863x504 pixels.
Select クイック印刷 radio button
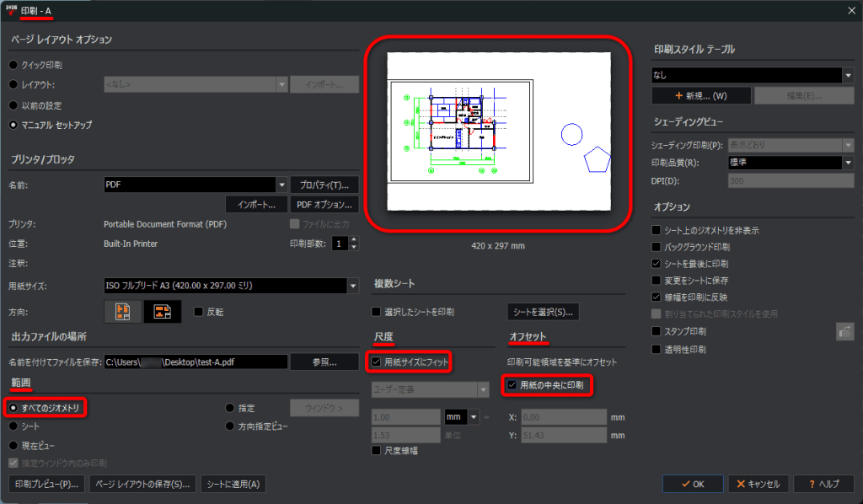[x=13, y=65]
